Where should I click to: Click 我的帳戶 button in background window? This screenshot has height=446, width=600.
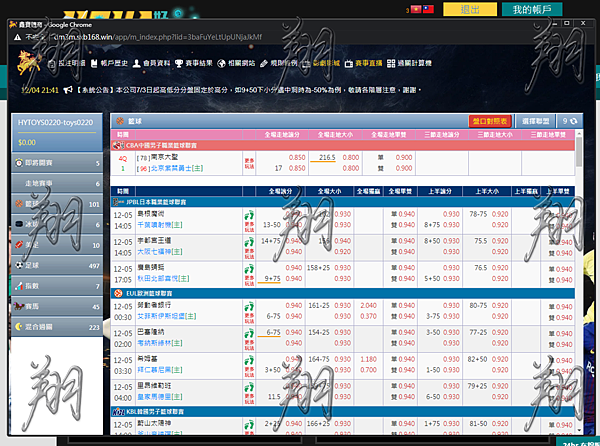pyautogui.click(x=532, y=9)
